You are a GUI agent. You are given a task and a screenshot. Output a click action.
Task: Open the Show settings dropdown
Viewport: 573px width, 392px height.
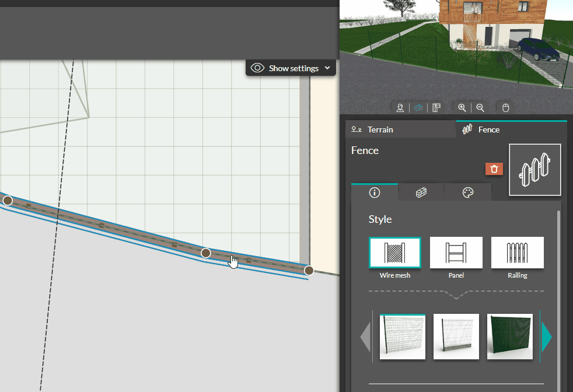pos(291,68)
